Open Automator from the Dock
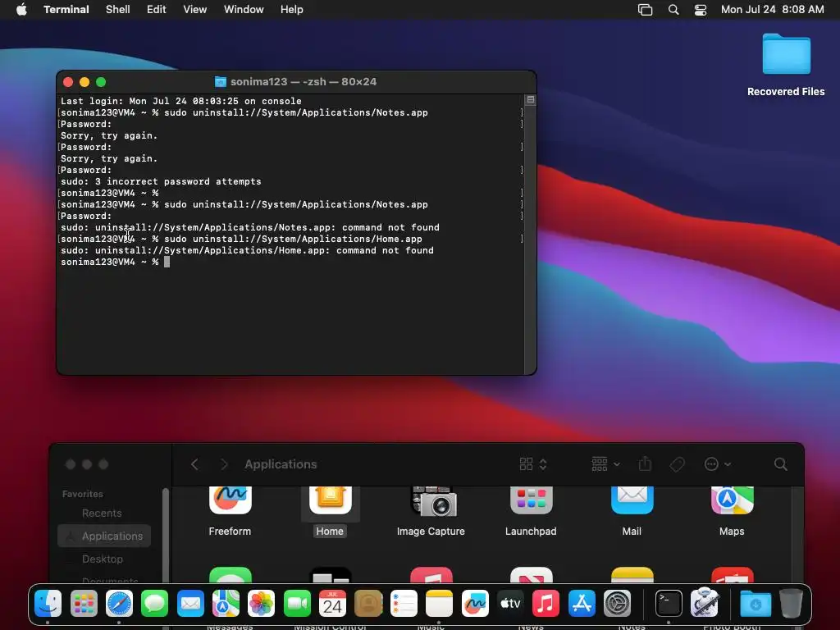The height and width of the screenshot is (630, 840). pyautogui.click(x=705, y=603)
